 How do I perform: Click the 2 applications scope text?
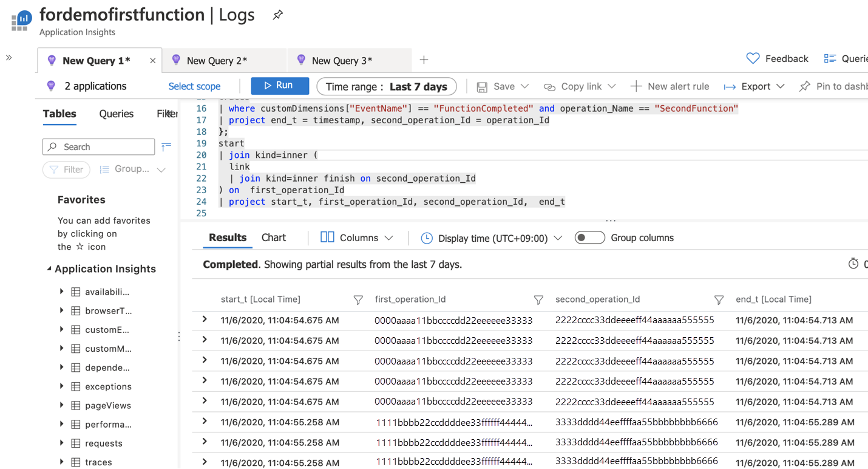(x=95, y=86)
